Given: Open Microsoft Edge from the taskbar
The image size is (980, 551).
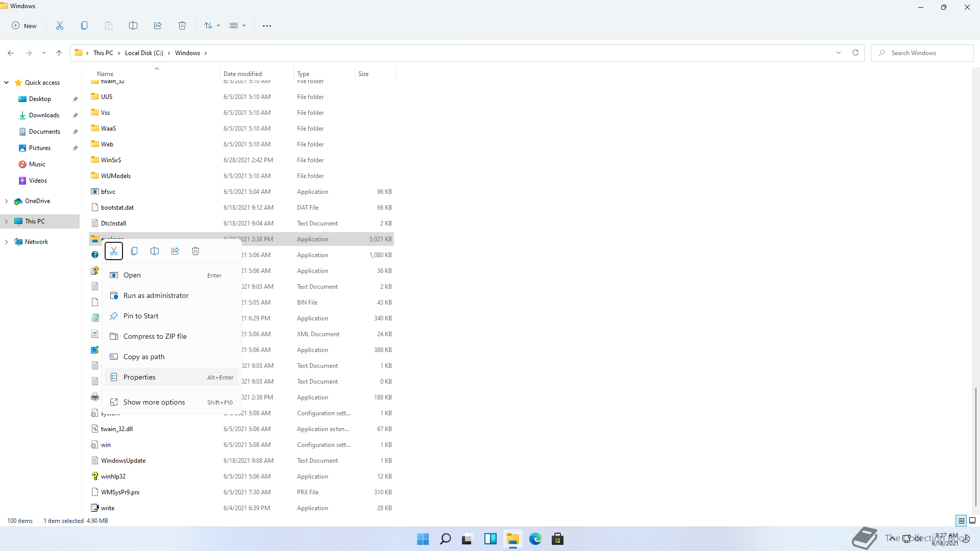Looking at the screenshot, I should point(535,539).
